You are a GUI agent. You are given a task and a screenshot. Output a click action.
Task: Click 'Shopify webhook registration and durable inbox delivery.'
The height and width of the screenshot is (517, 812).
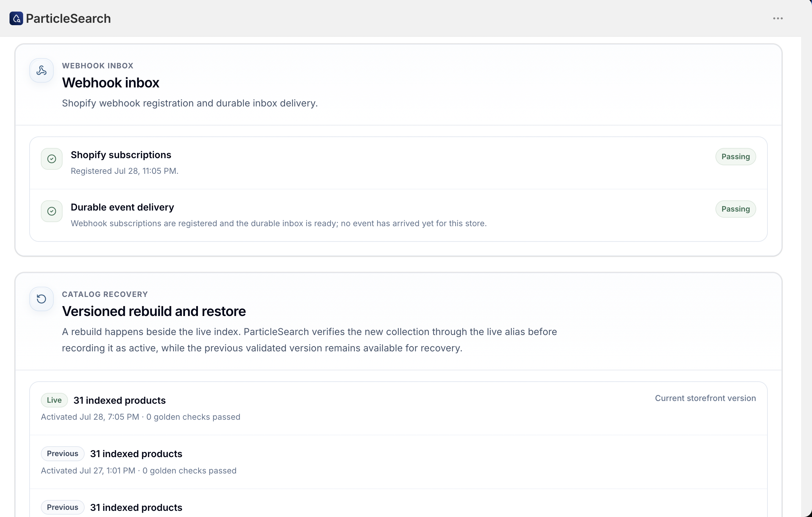point(190,103)
